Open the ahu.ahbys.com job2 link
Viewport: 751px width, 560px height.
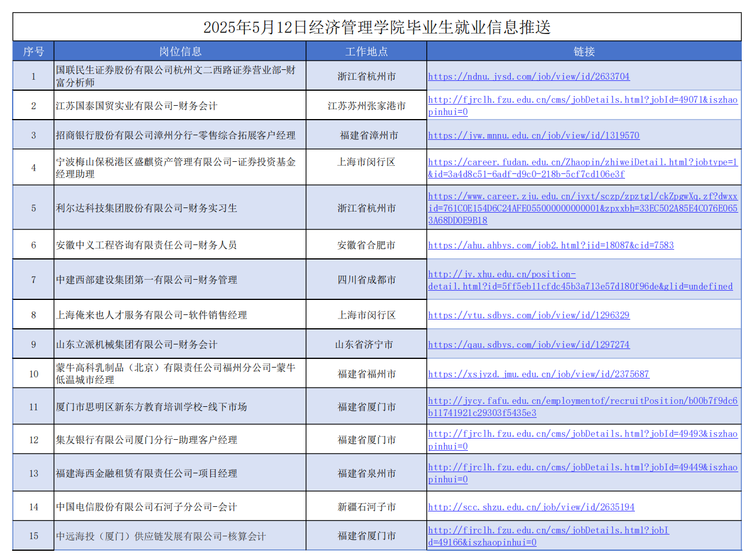click(x=551, y=245)
